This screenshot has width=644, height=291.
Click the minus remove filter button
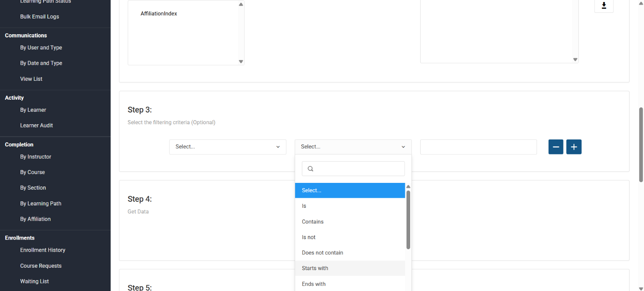click(555, 147)
